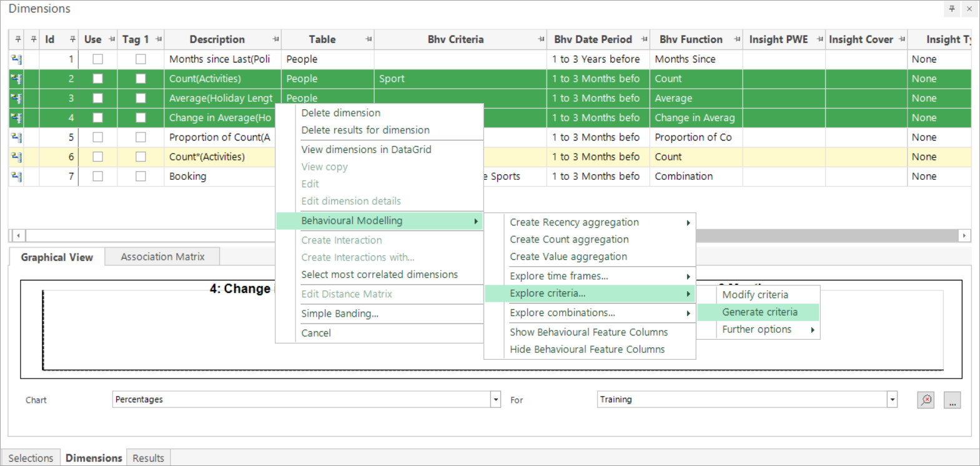
Task: Sort by the Description column header
Action: coord(217,39)
